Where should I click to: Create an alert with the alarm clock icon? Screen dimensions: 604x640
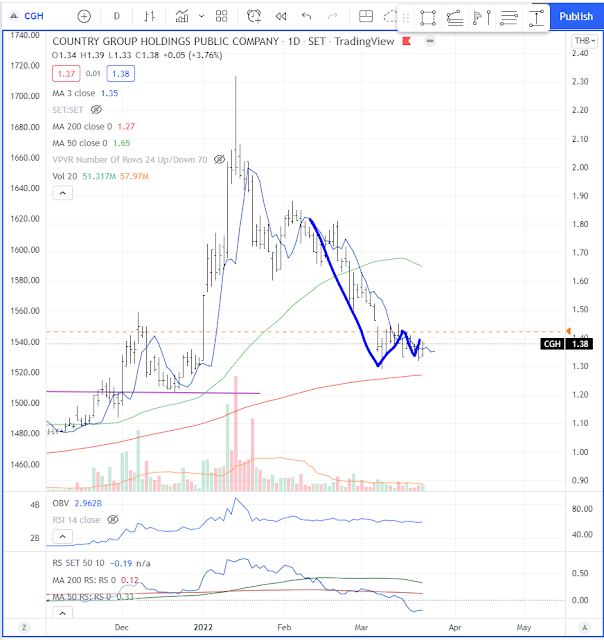(x=254, y=16)
